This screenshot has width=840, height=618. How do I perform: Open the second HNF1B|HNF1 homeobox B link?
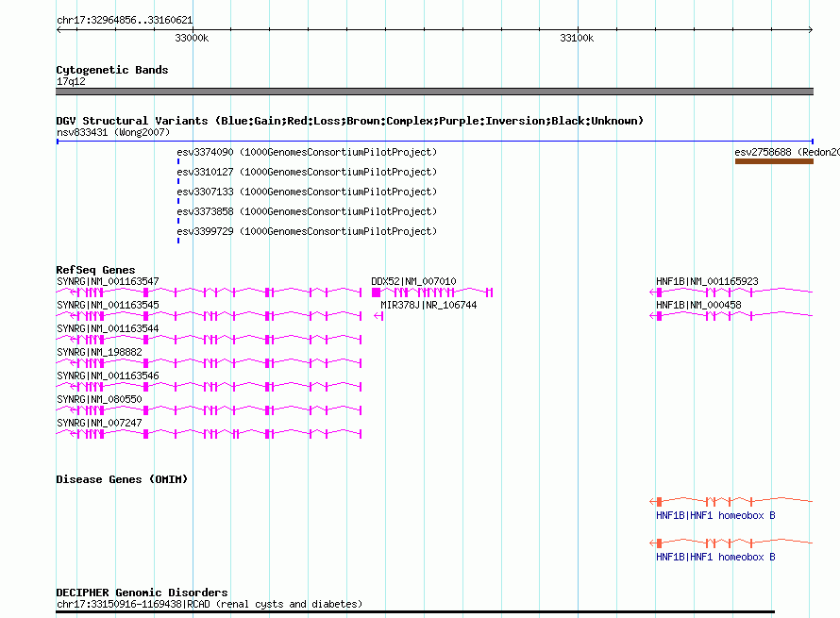715,557
